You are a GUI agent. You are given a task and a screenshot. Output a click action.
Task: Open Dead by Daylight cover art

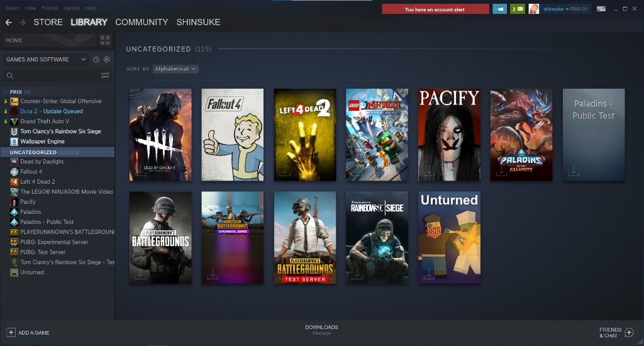click(x=160, y=135)
